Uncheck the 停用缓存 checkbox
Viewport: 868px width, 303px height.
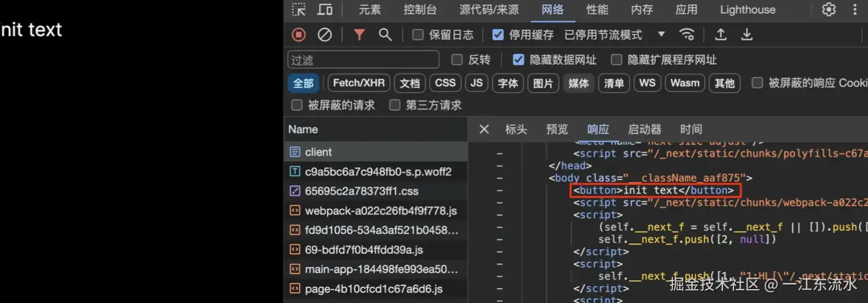(x=498, y=35)
